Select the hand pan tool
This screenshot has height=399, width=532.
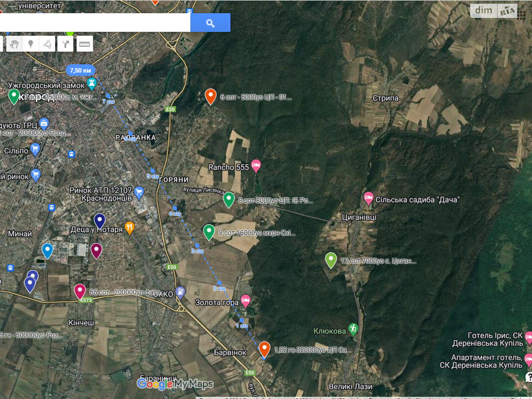[x=14, y=44]
